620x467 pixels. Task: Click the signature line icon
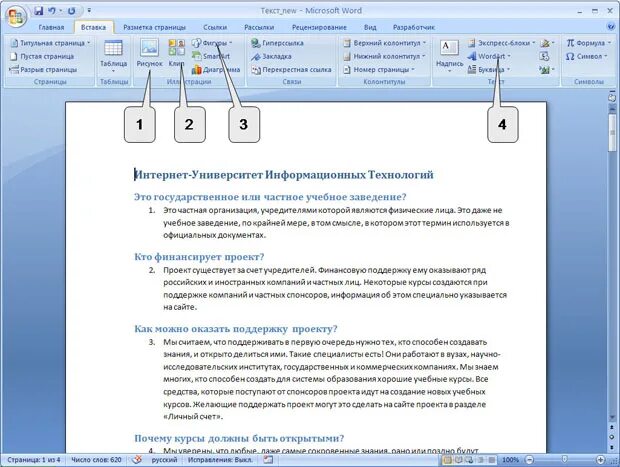[546, 43]
